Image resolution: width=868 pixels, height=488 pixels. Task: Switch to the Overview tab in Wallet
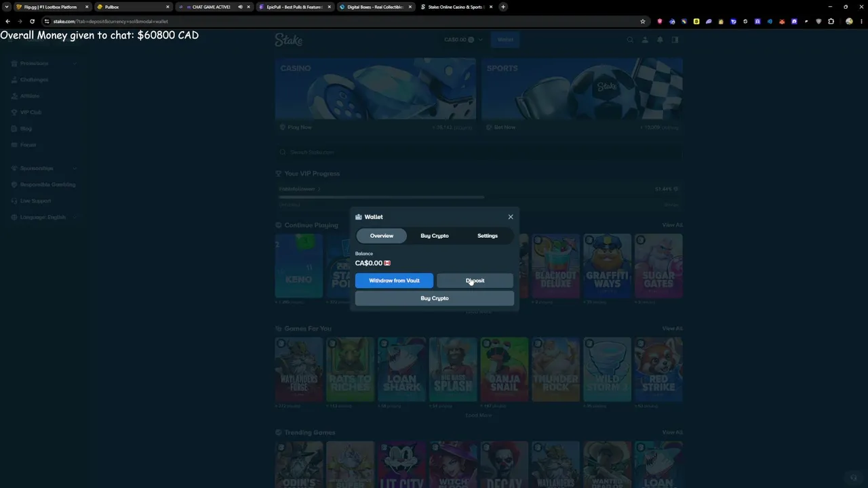(382, 236)
